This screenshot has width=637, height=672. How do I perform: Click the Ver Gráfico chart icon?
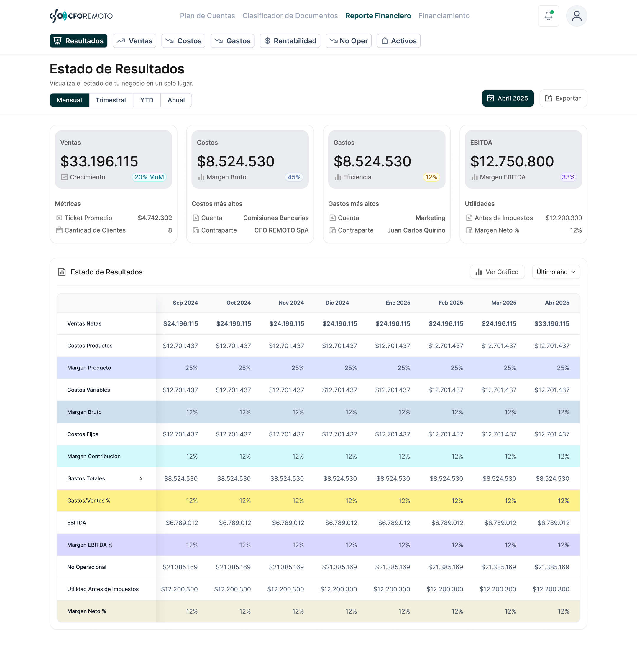pos(479,272)
